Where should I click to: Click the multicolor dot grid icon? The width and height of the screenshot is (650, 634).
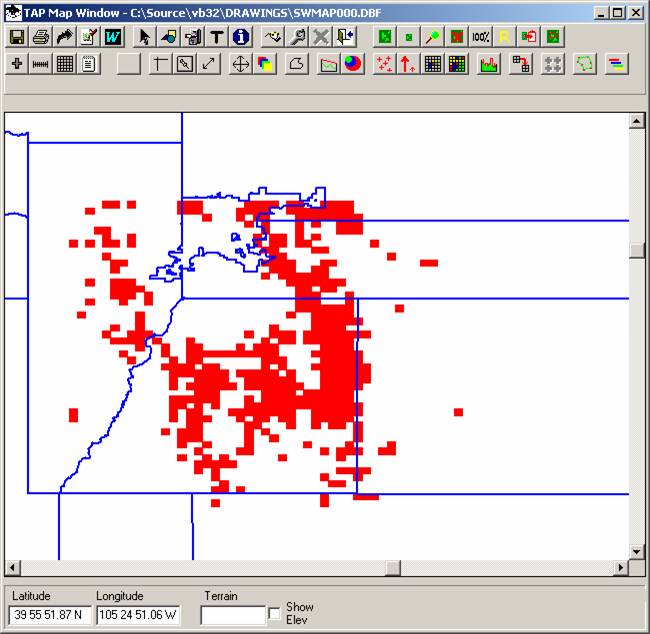457,64
